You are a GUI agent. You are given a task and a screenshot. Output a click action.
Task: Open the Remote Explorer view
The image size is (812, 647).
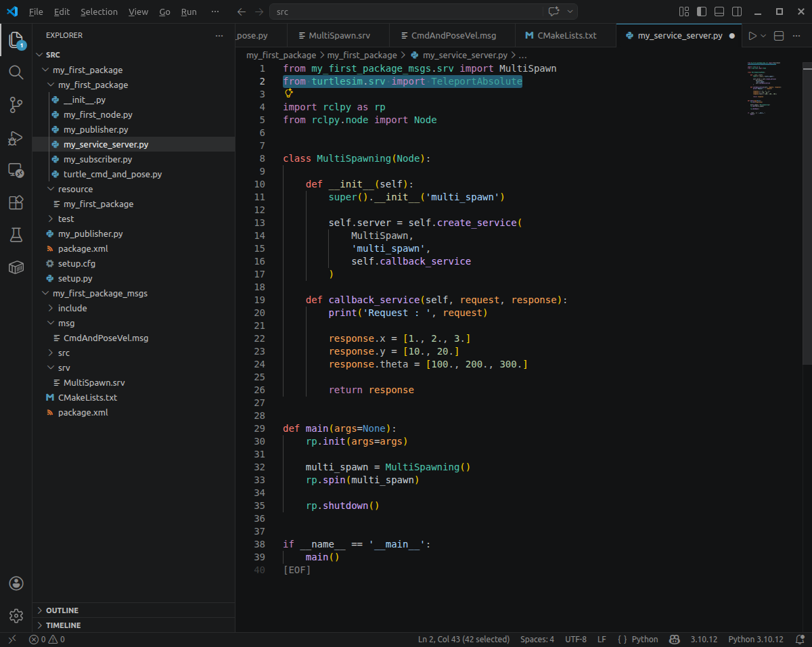click(16, 171)
